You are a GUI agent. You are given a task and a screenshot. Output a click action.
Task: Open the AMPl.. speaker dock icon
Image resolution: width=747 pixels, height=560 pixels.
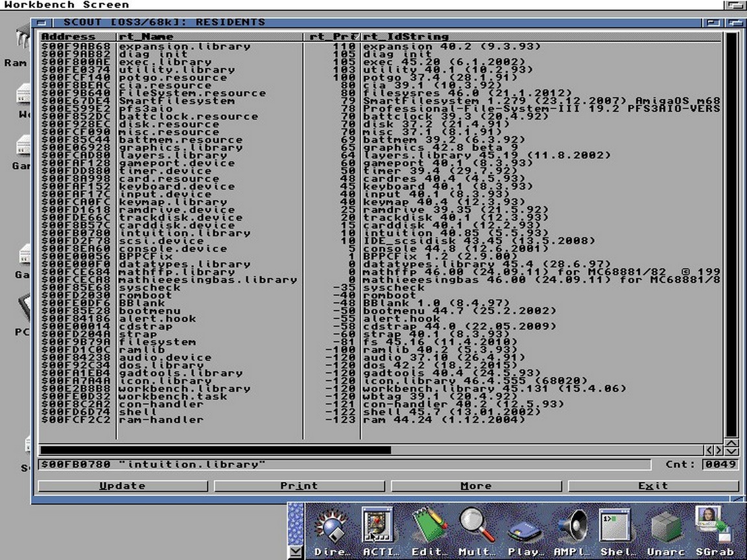tap(571, 531)
